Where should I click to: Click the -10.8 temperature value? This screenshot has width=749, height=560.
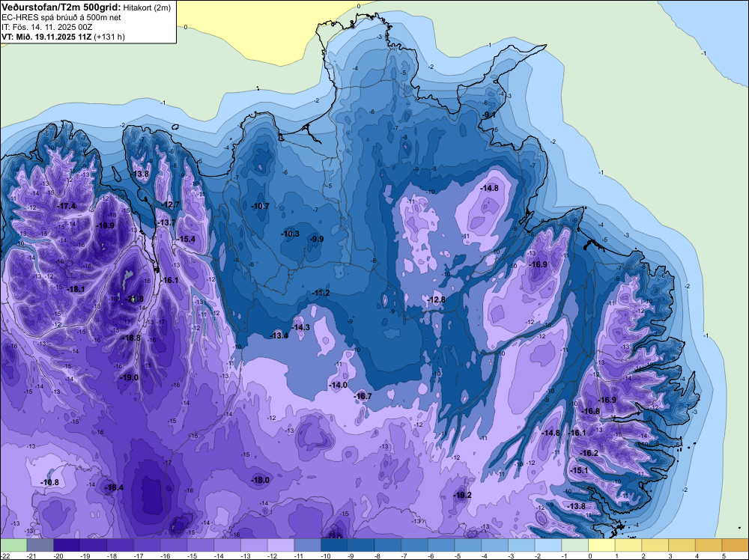coord(50,482)
